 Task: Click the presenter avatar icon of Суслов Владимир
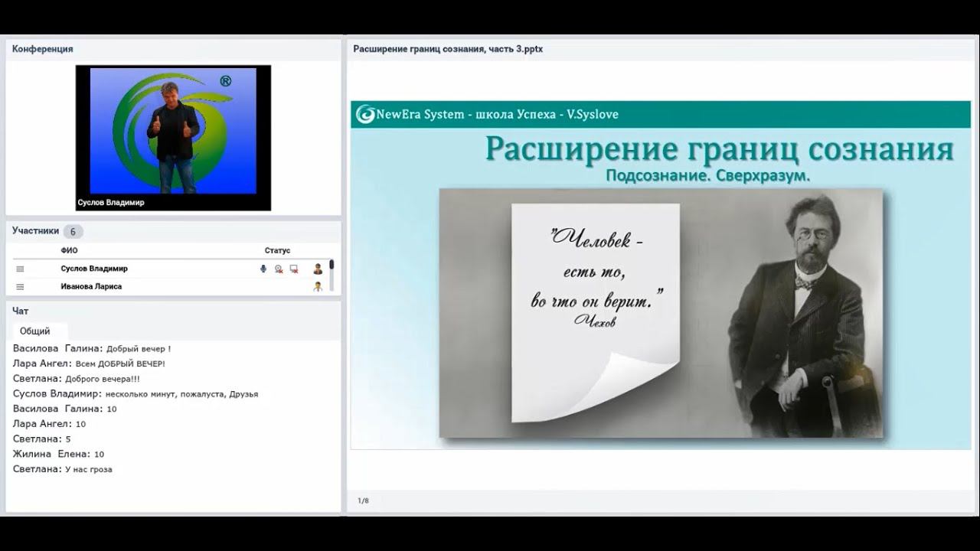point(318,269)
